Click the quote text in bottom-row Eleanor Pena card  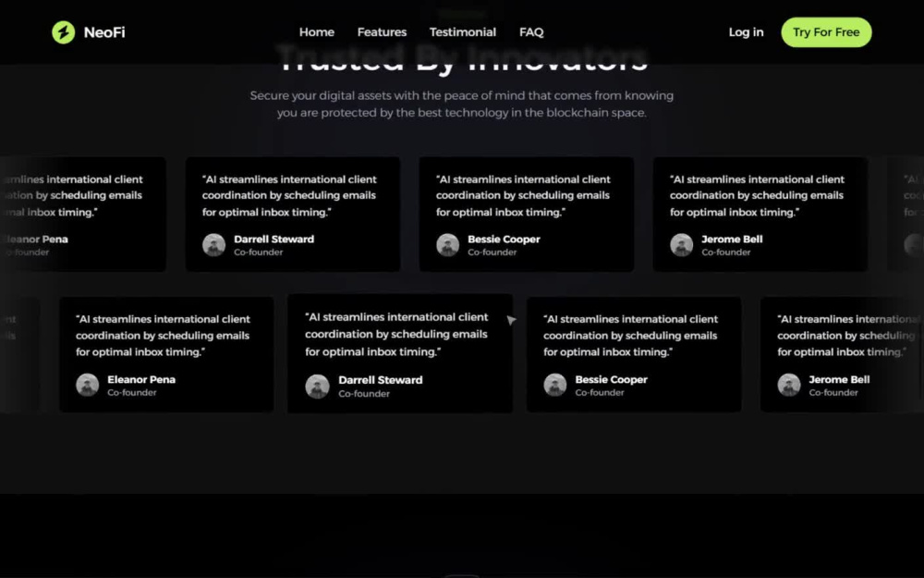(163, 335)
